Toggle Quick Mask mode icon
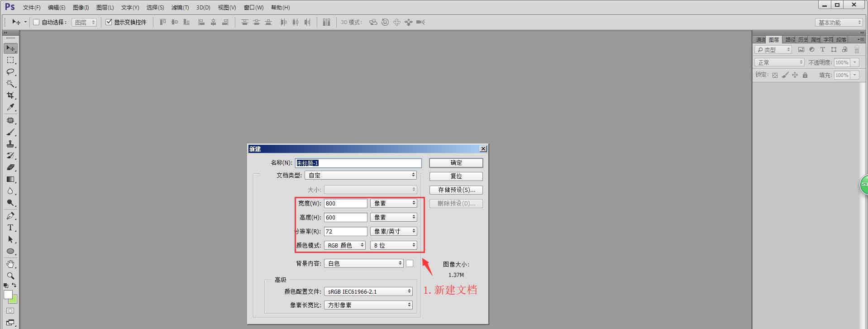The height and width of the screenshot is (329, 868). (x=10, y=311)
